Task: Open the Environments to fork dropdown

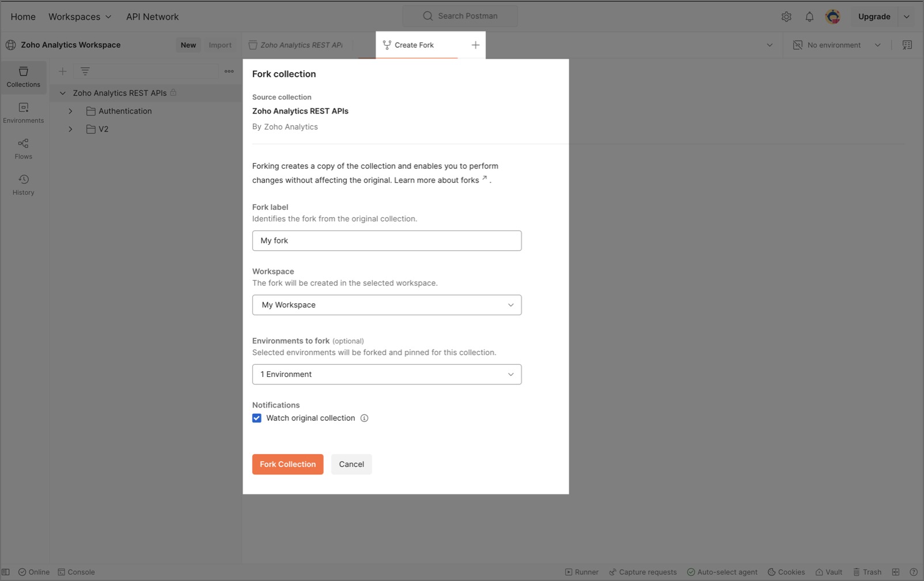Action: 387,375
